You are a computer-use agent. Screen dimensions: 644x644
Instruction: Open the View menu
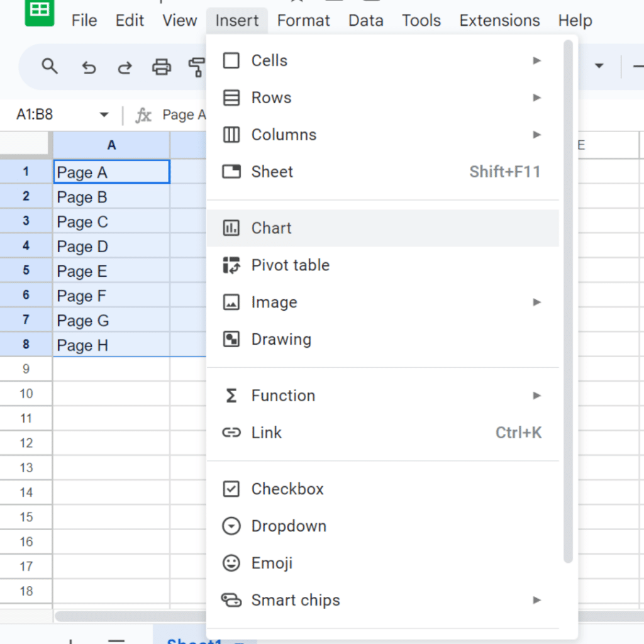[x=179, y=21]
